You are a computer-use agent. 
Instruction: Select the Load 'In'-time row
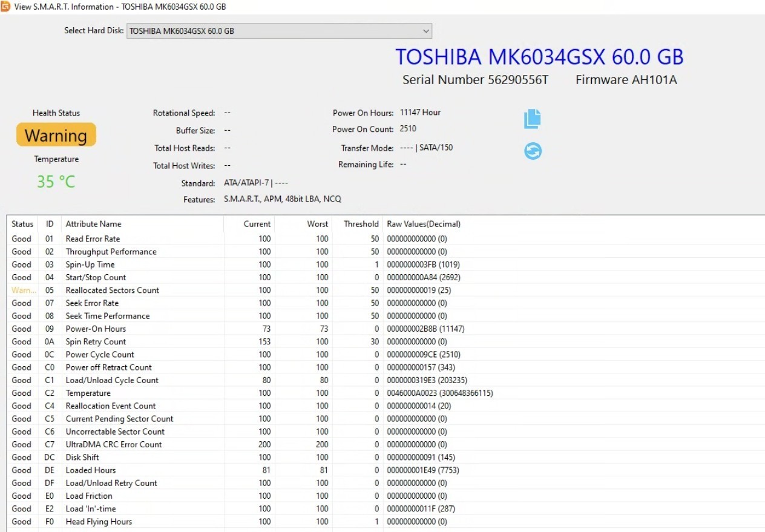click(386, 509)
